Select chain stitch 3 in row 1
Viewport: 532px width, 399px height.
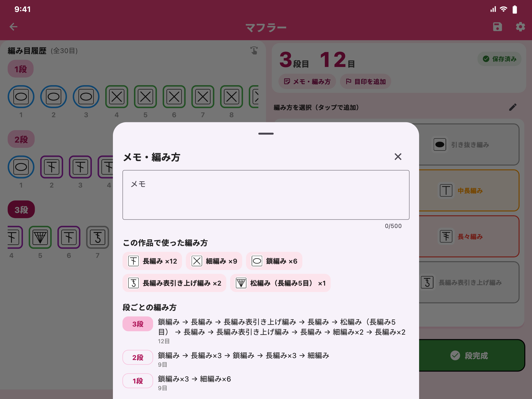(86, 97)
